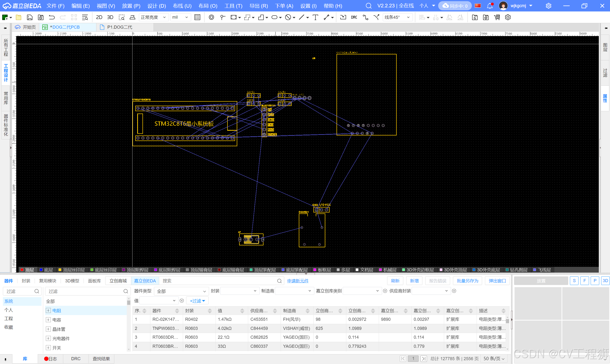Toggle the 底层丝印层 layer
The width and height of the screenshot is (610, 364).
(103, 270)
